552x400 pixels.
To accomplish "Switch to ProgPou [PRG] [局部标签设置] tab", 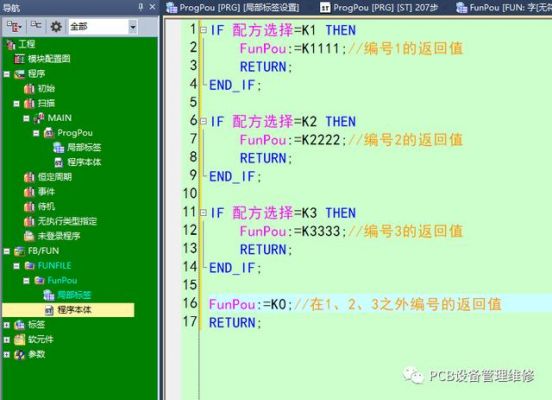I will tap(233, 7).
